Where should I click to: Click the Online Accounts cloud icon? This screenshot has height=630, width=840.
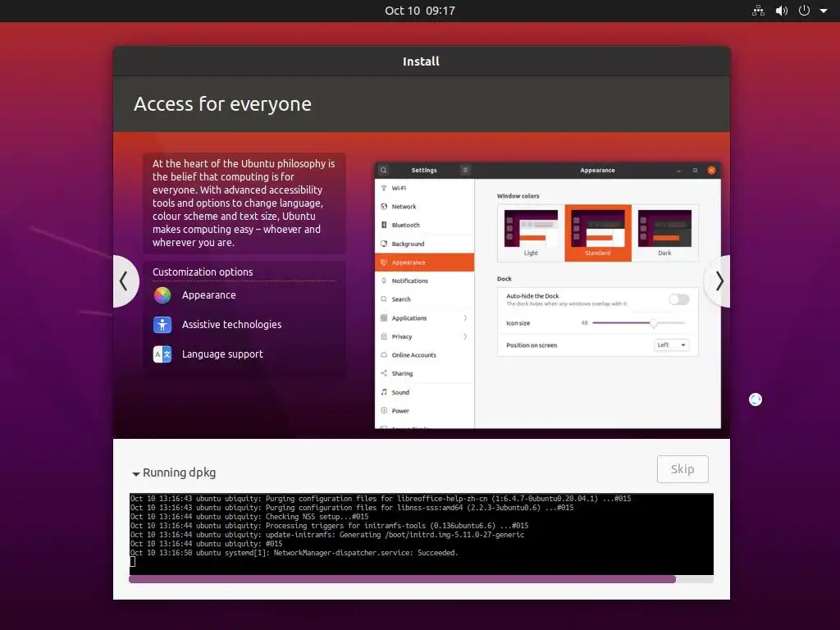coord(384,355)
